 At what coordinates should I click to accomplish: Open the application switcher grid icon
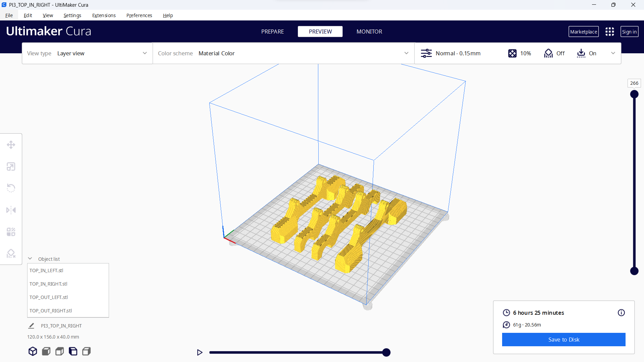[609, 32]
